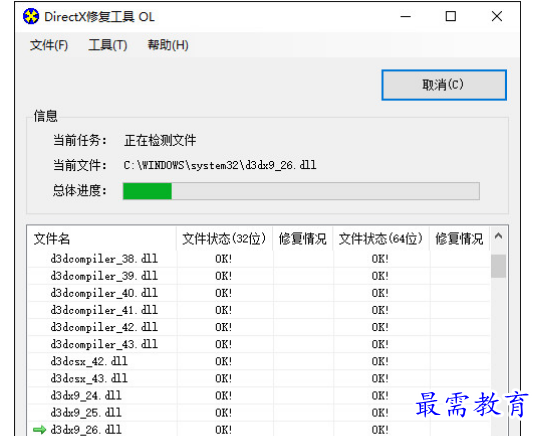The width and height of the screenshot is (537, 436).
Task: Select the d3dcompiler_40.dll row
Action: coord(259,293)
